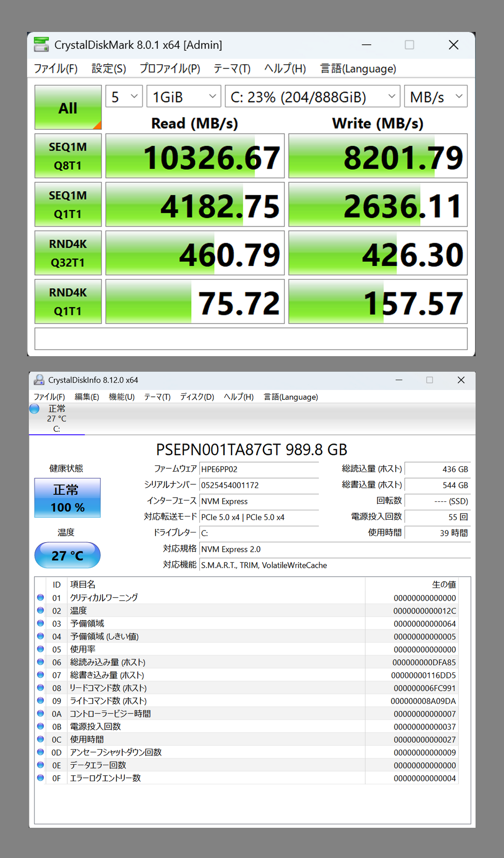Open the 1GiB test size dropdown
The image size is (504, 858).
[184, 97]
